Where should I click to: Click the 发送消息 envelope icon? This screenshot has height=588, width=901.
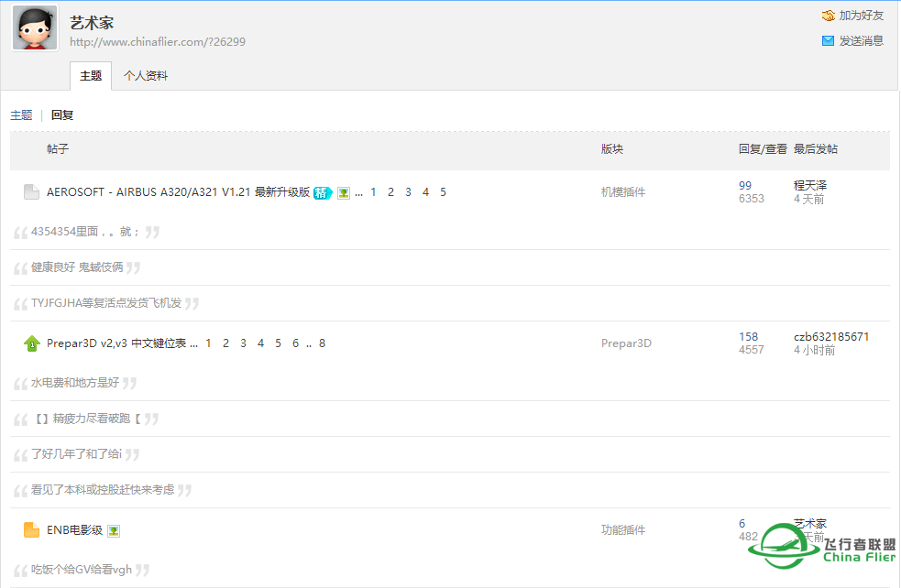[x=828, y=41]
